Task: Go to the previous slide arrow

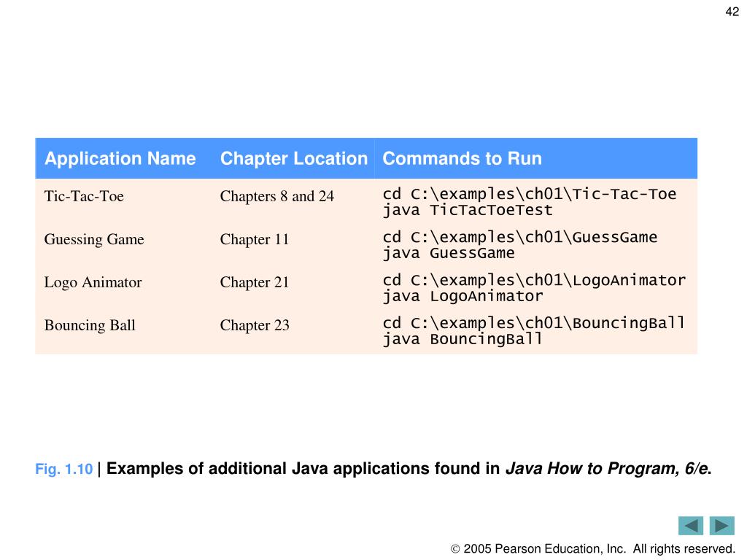Action: (690, 526)
